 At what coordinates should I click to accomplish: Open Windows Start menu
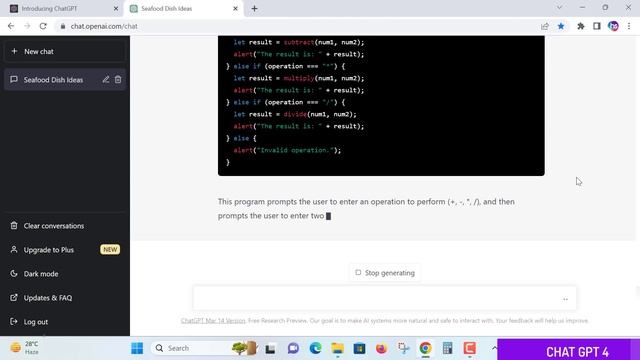(x=137, y=348)
